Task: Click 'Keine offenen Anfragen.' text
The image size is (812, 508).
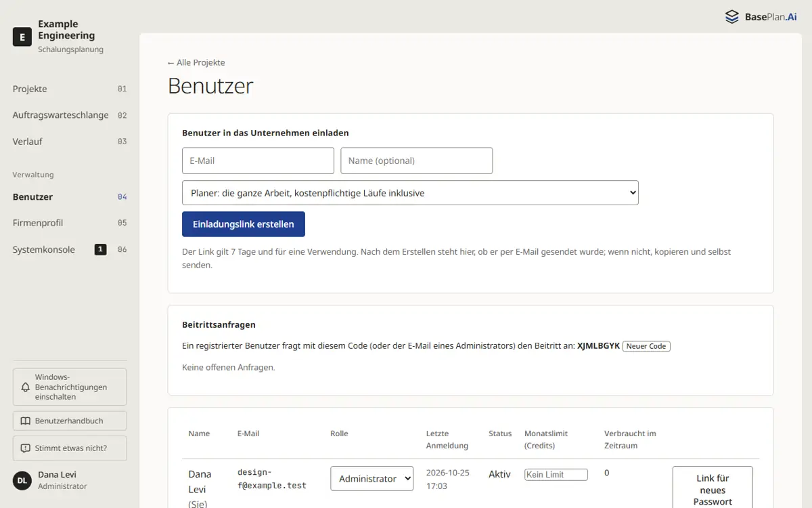Action: coord(229,367)
